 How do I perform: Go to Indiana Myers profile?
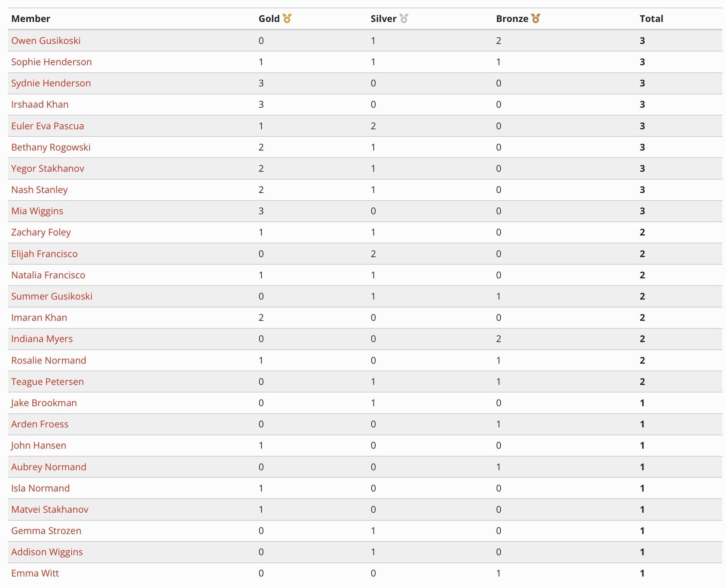[x=42, y=339]
